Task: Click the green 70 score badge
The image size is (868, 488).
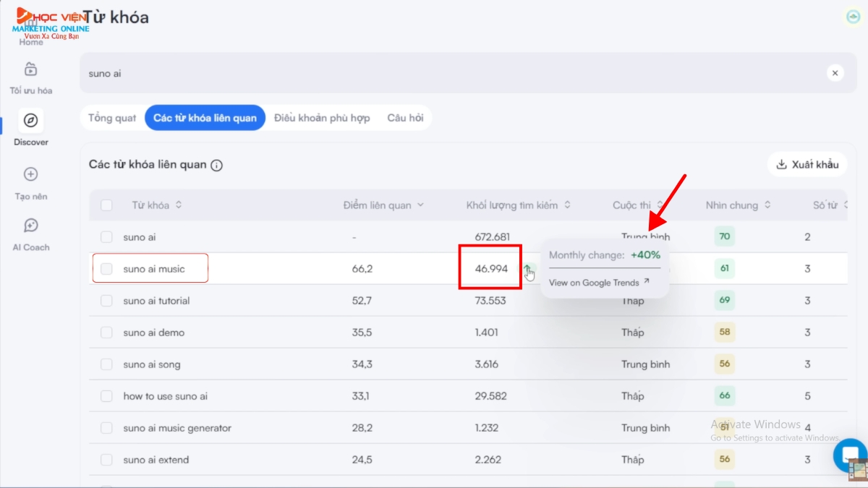Action: [724, 236]
